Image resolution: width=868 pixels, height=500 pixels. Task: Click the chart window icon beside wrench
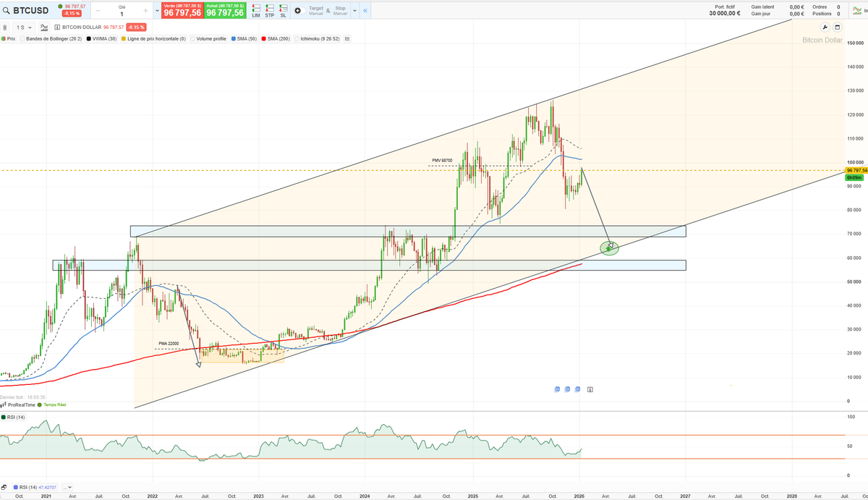[836, 27]
